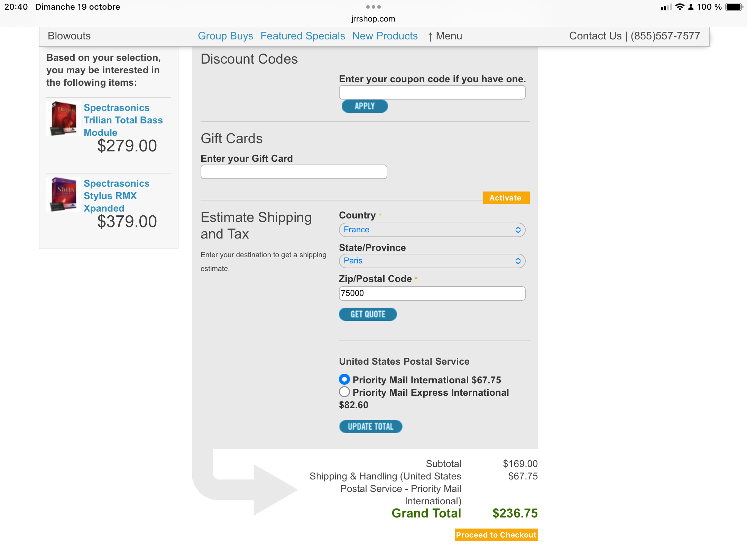Screen dimensions: 747x560
Task: Tap the battery status icon
Action: coord(734,7)
